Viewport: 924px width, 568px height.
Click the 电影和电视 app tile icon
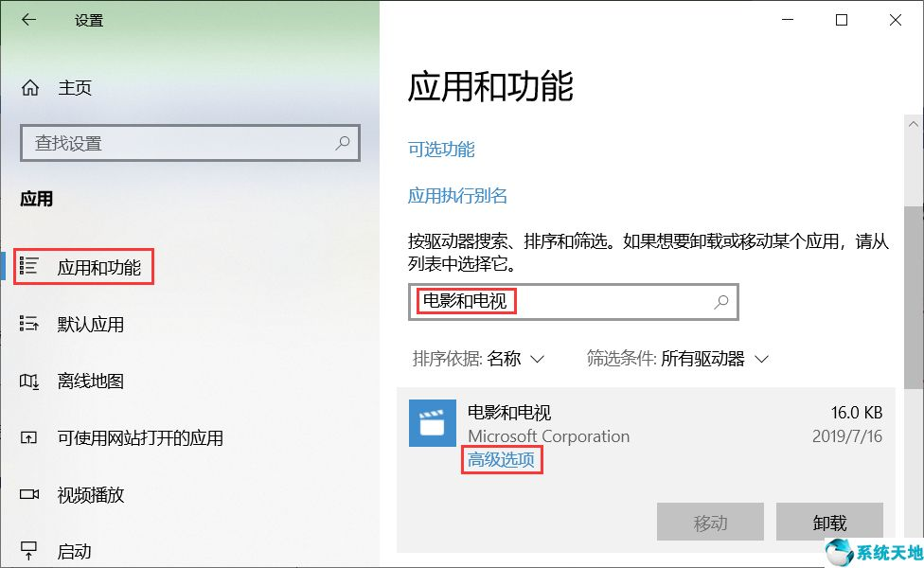click(x=433, y=423)
